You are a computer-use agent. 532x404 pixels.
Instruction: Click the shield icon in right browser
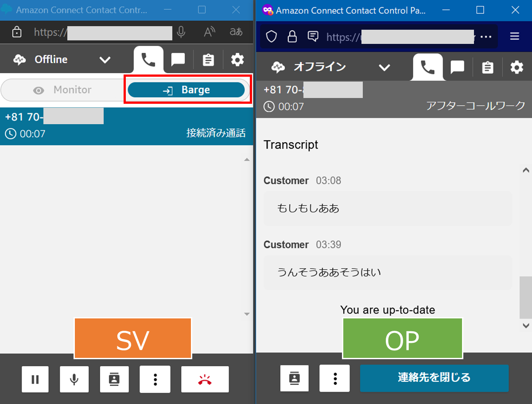(271, 36)
